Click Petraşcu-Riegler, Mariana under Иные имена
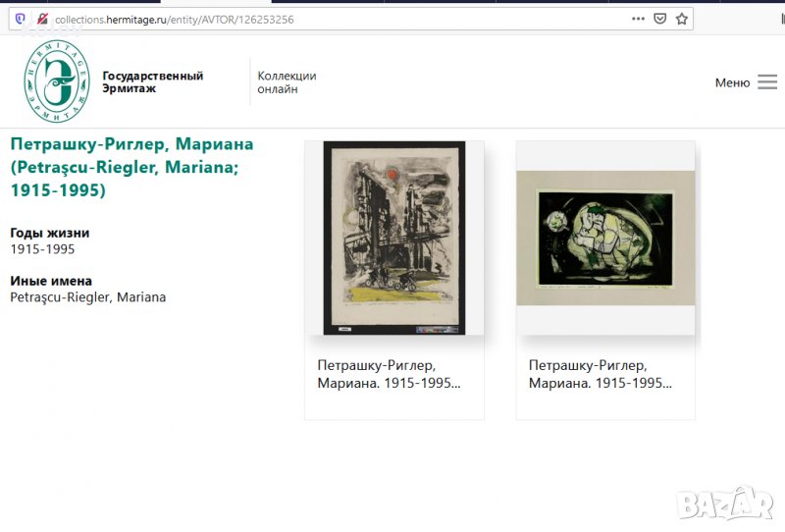Screen dimensions: 785x532 click(x=88, y=297)
